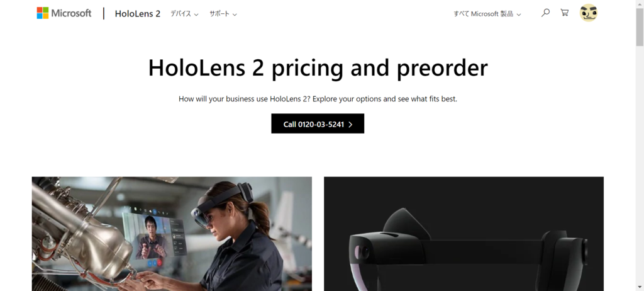Click the scrollbar track below the thumb
The image size is (644, 291).
640,164
